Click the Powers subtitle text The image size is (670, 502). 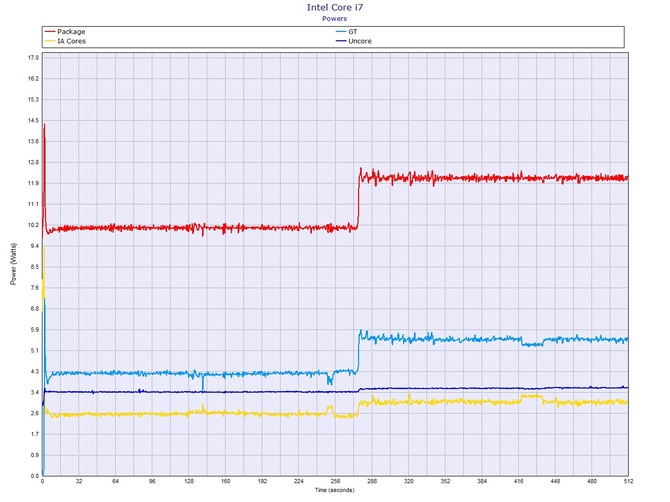[x=335, y=18]
